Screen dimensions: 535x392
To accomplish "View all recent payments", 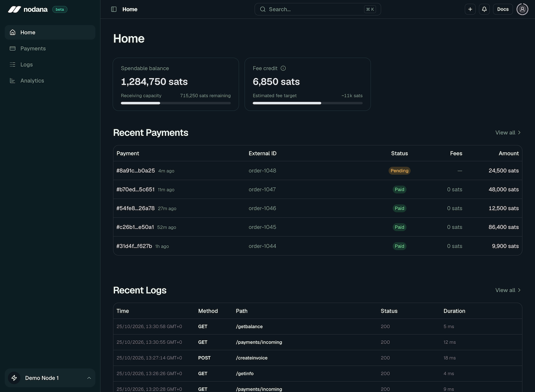I will point(508,132).
